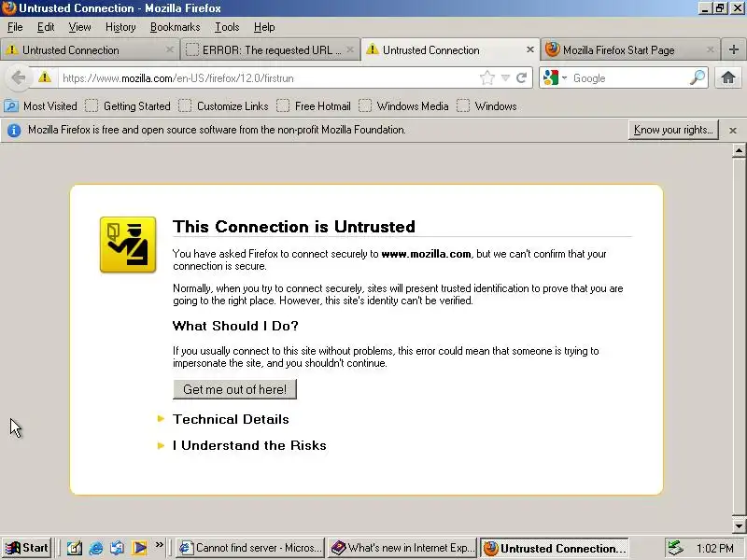The width and height of the screenshot is (747, 560).
Task: Launch Internet Explorer from quick launch
Action: click(96, 548)
